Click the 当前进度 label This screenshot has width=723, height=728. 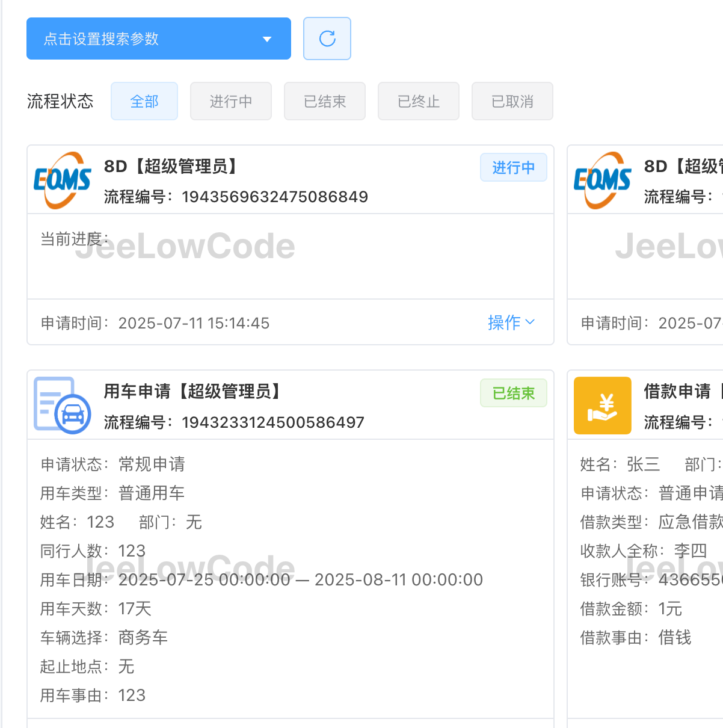tap(75, 239)
